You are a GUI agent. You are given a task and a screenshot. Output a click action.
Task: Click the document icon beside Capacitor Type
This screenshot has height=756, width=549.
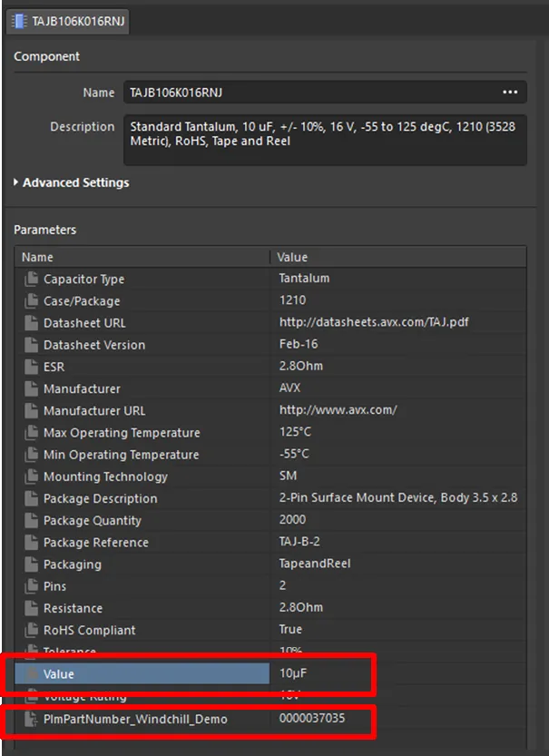pos(32,279)
